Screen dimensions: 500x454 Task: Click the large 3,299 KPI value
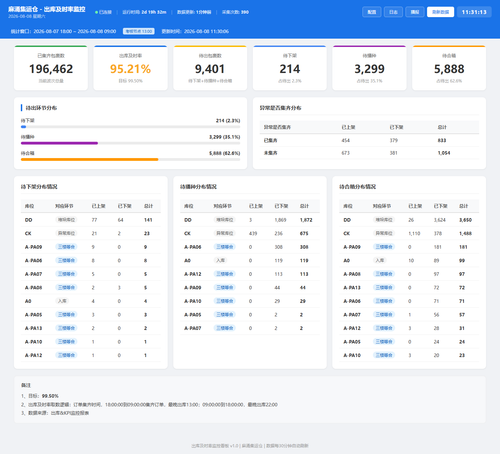coord(369,69)
